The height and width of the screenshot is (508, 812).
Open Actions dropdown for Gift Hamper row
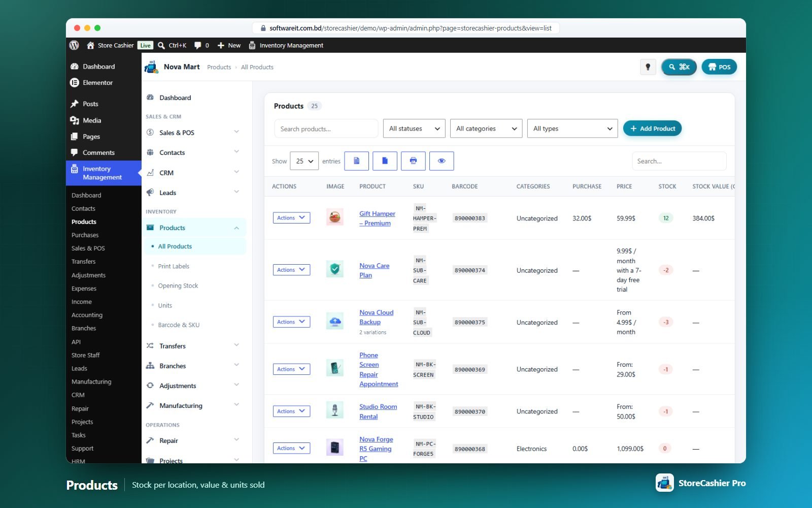[291, 218]
